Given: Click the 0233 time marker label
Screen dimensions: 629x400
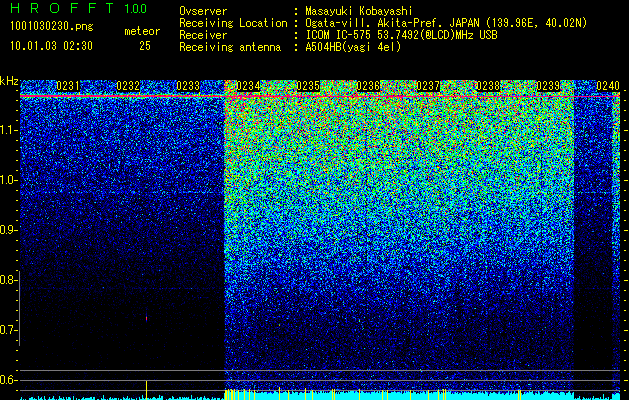Looking at the screenshot, I should point(188,86).
